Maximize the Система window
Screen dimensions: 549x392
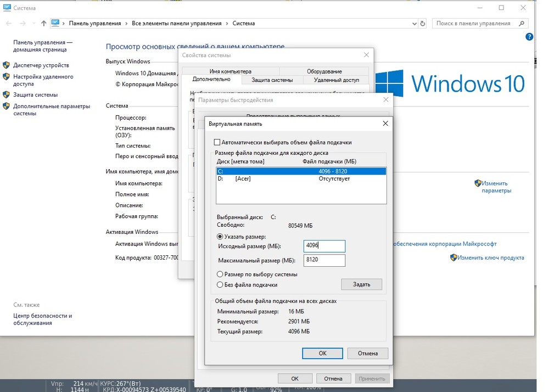click(501, 8)
